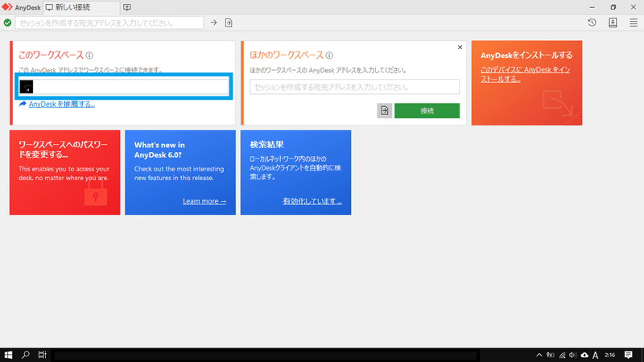Image resolution: width=644 pixels, height=362 pixels.
Task: Click このデバイスに AnyDesk をインストールする link
Action: coord(526,74)
